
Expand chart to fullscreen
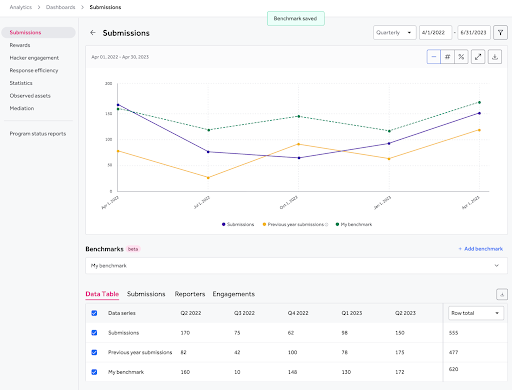coord(478,57)
